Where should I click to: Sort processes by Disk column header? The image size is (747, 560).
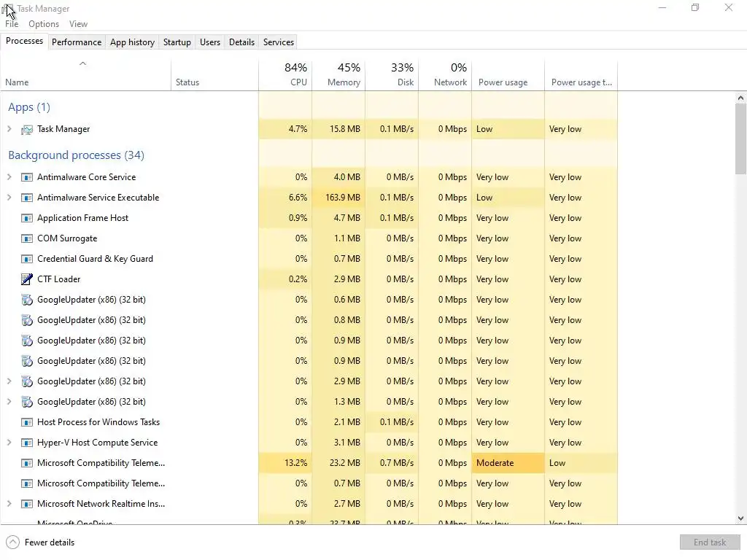pos(392,76)
